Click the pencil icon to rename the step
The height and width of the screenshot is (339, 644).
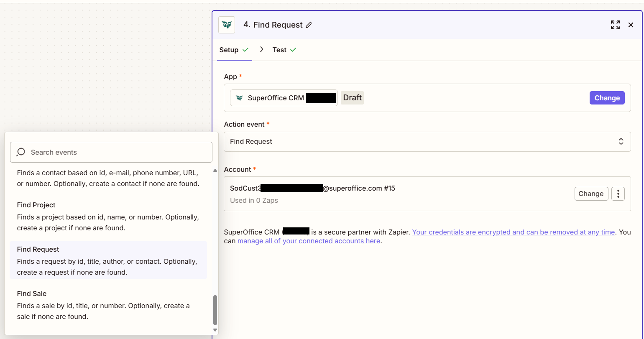point(309,25)
